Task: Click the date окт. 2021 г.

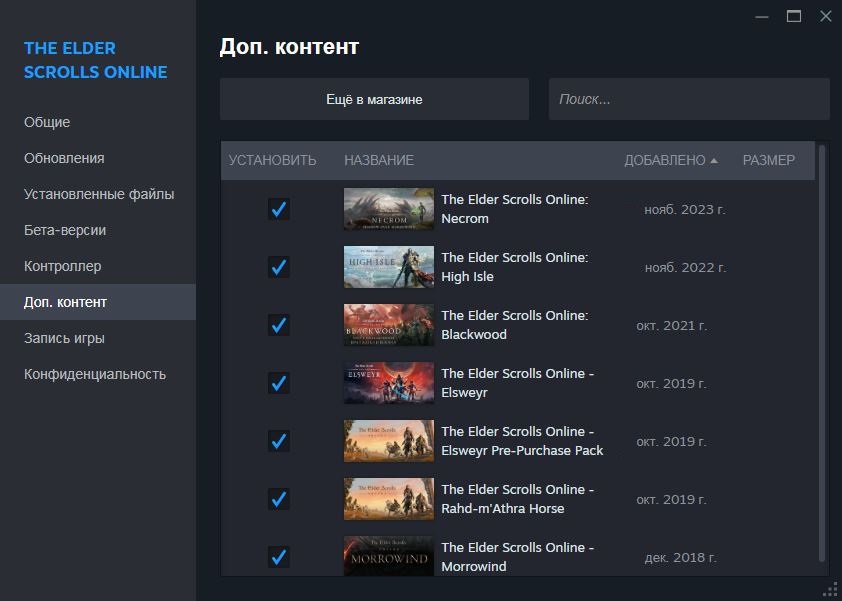Action: click(672, 325)
